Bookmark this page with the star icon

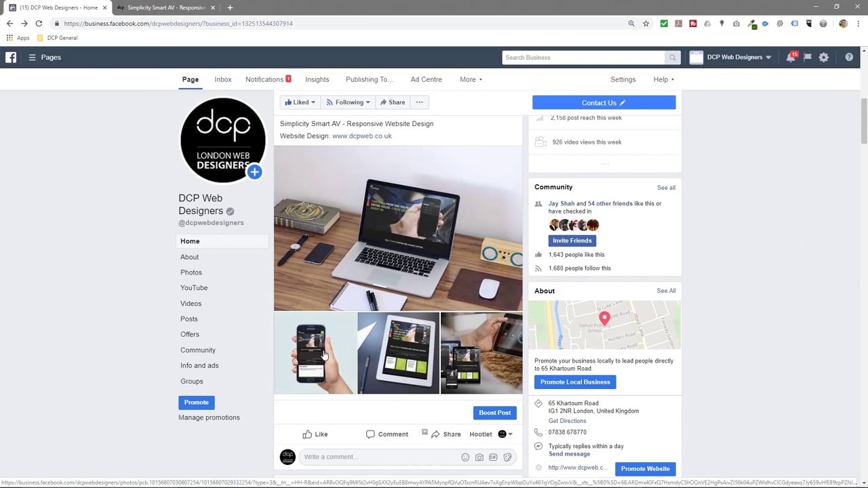point(646,24)
